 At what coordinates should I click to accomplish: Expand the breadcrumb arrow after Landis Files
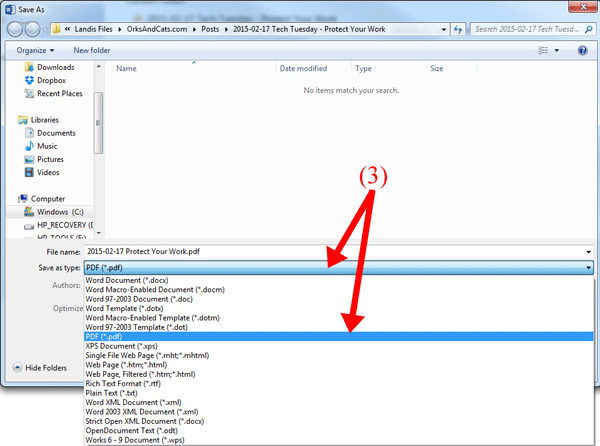tap(119, 29)
